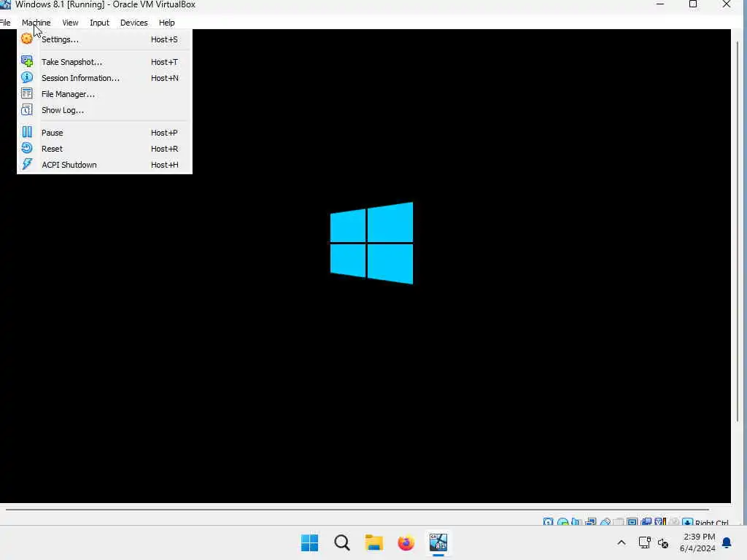The width and height of the screenshot is (747, 560).
Task: Open the File menu
Action: click(5, 23)
